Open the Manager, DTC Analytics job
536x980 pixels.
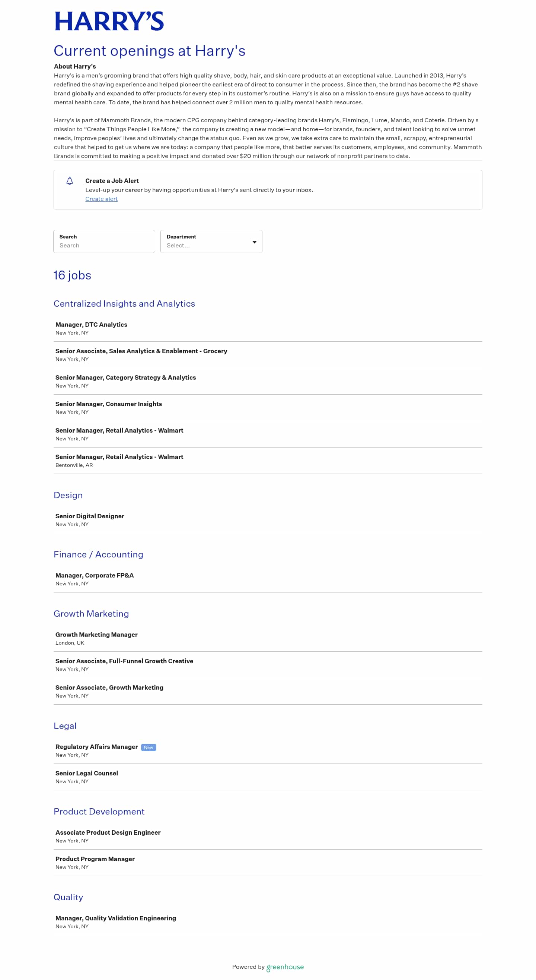(x=268, y=328)
